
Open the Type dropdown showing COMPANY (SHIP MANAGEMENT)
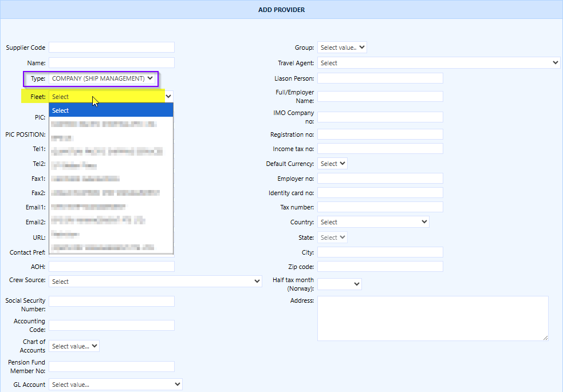pos(103,78)
